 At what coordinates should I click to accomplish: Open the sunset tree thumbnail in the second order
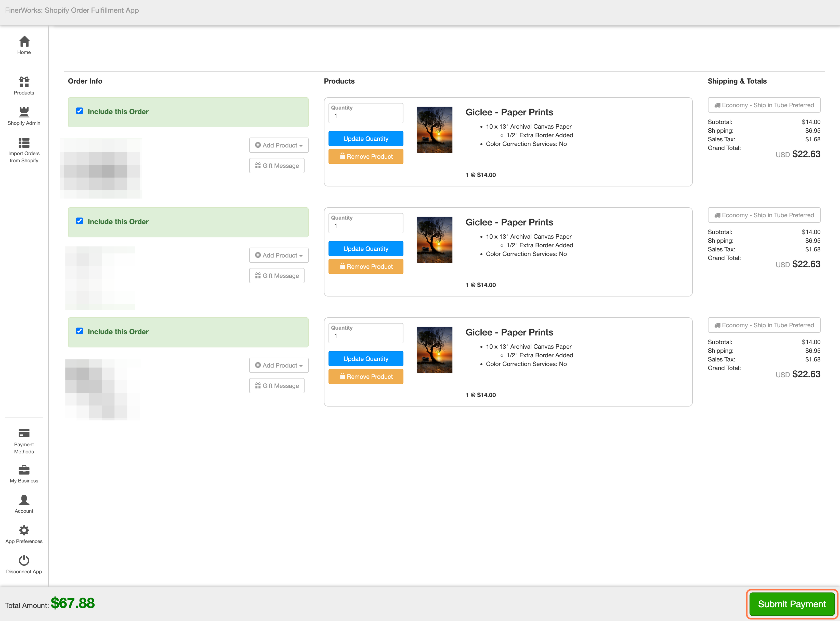click(x=434, y=240)
